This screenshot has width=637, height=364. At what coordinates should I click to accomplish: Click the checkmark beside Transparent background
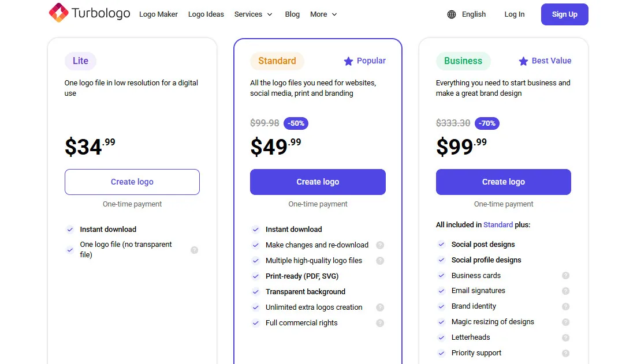pos(256,292)
